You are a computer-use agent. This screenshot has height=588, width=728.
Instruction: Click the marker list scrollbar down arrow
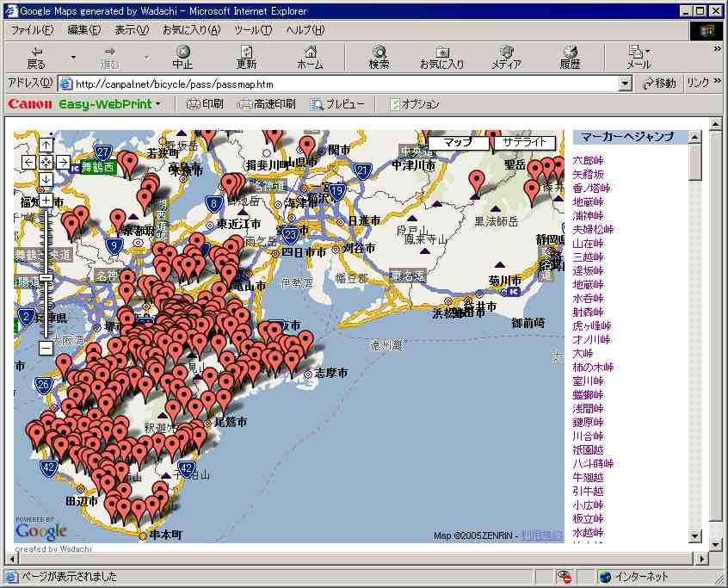pyautogui.click(x=695, y=536)
